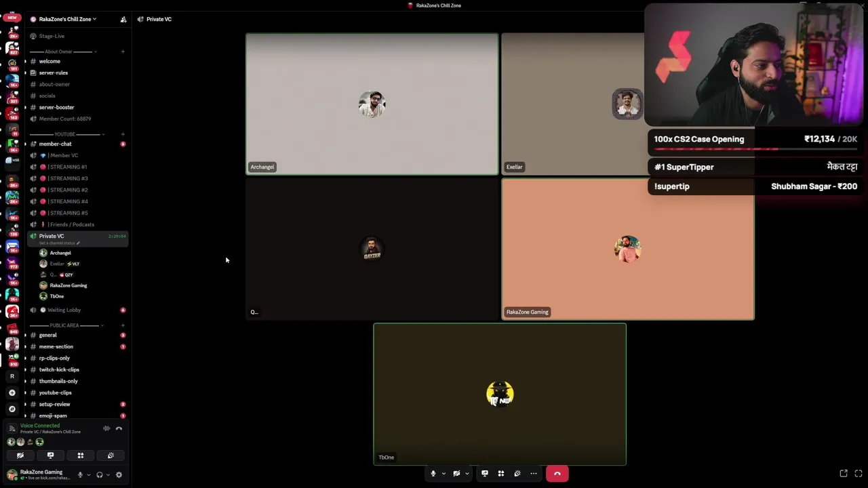
Task: Enter full screen call view
Action: coord(859,473)
